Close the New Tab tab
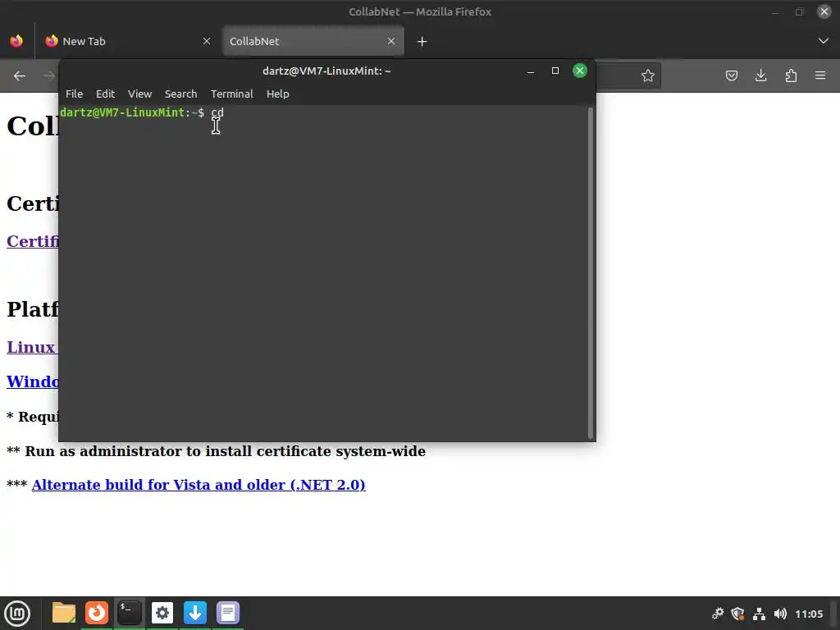The width and height of the screenshot is (840, 630). (206, 41)
